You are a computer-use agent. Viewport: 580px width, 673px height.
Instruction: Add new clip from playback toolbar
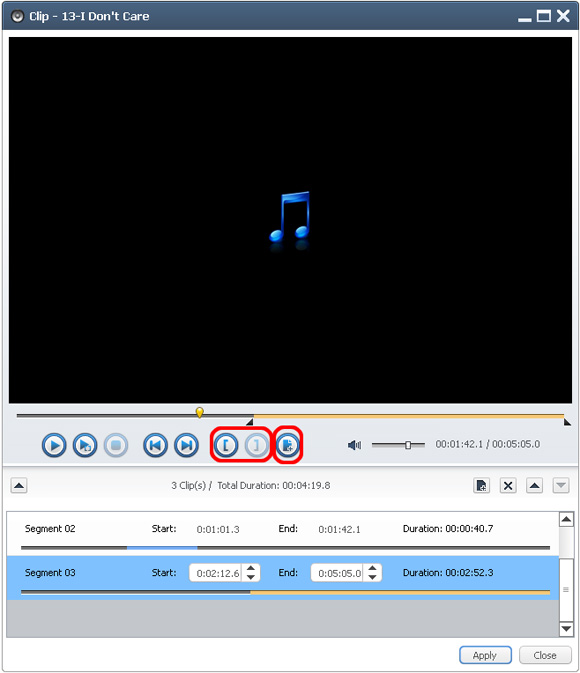[x=288, y=445]
